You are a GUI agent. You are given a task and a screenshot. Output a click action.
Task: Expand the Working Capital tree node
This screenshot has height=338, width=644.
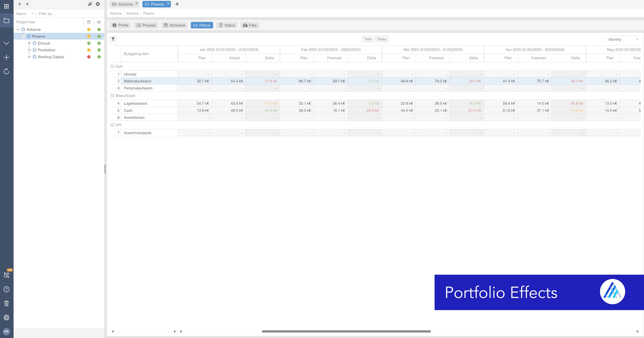[29, 57]
